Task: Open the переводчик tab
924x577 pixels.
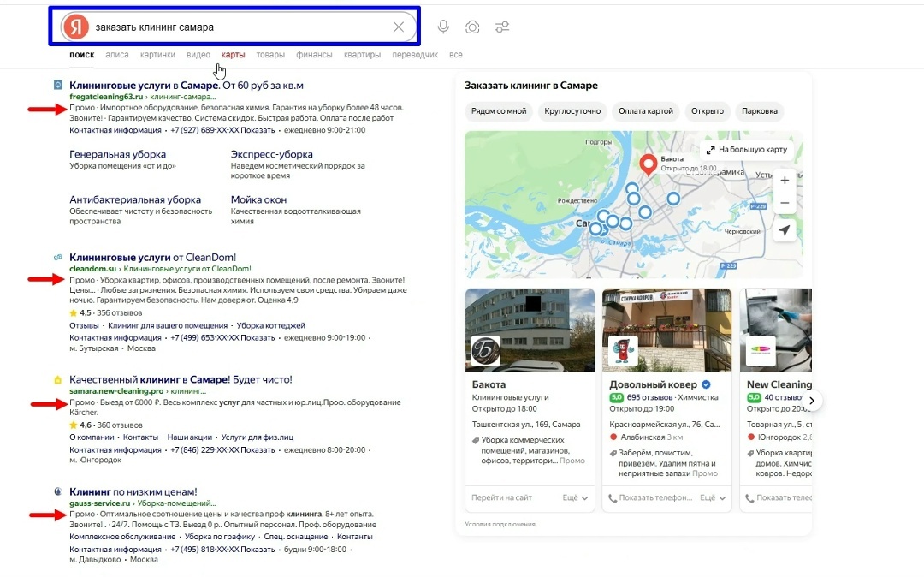Action: pos(415,54)
